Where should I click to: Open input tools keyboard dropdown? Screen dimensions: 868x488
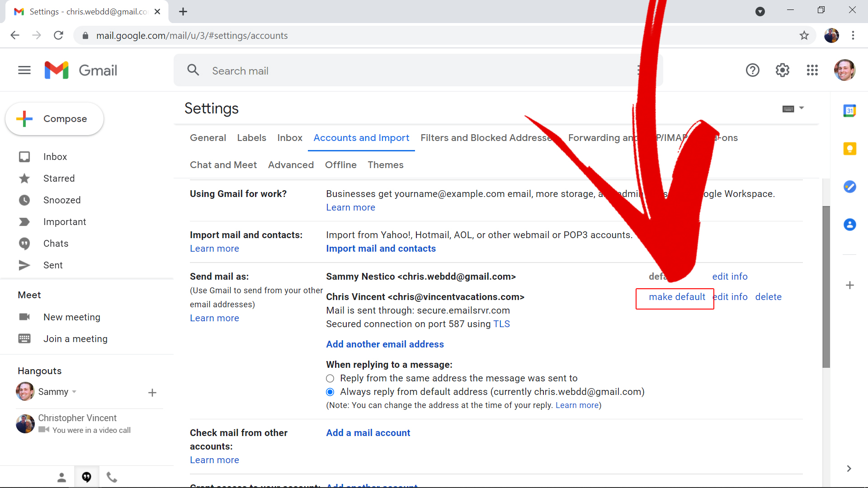793,108
